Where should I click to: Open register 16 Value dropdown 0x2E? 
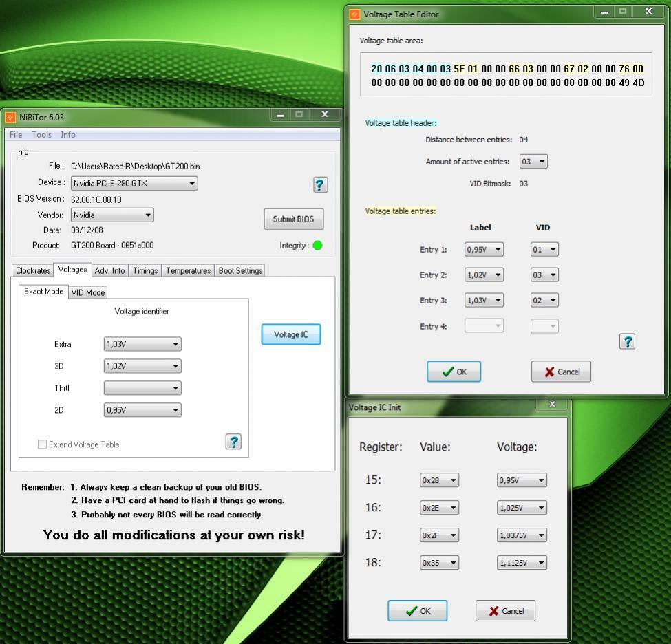pyautogui.click(x=439, y=508)
